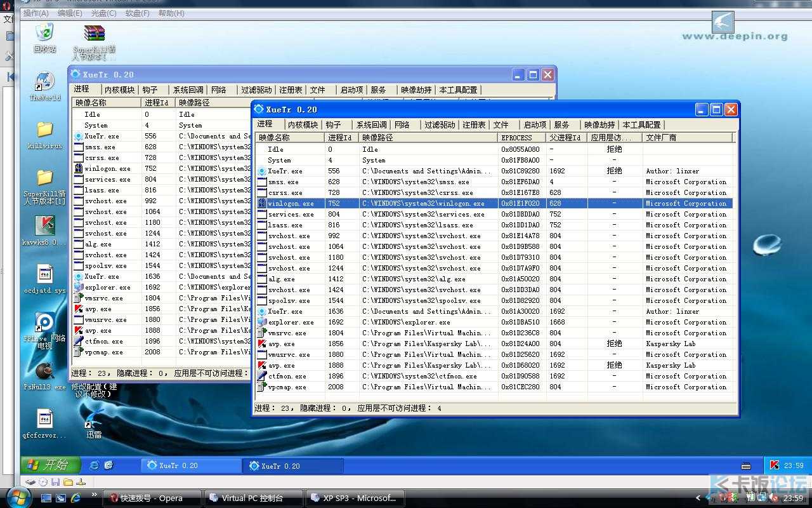Open the 软盘(F) menu of Virtual PC
812x508 pixels.
[x=138, y=13]
